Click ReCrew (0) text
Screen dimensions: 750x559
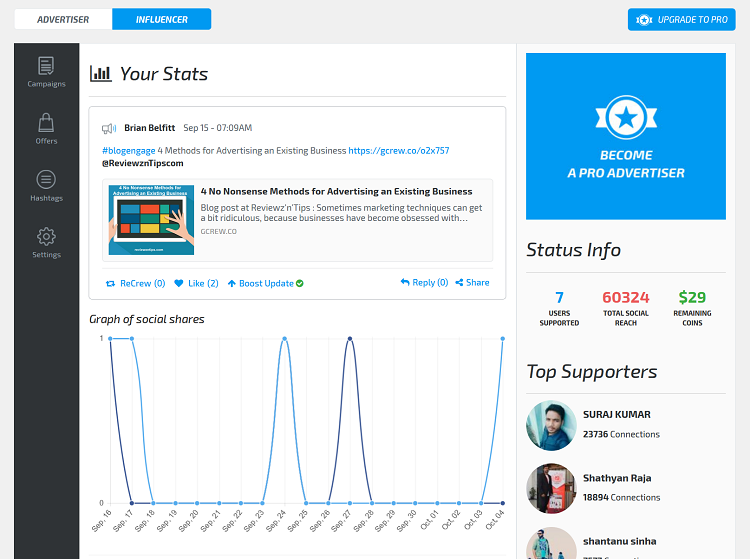(143, 284)
